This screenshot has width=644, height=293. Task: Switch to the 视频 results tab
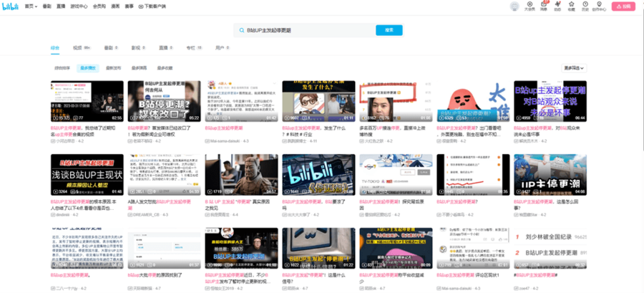click(x=79, y=47)
